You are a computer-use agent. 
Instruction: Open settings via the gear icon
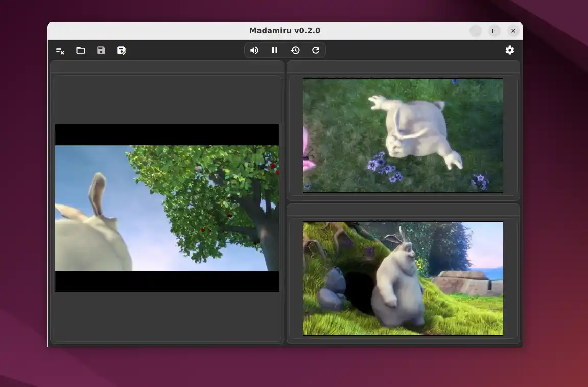click(x=510, y=50)
